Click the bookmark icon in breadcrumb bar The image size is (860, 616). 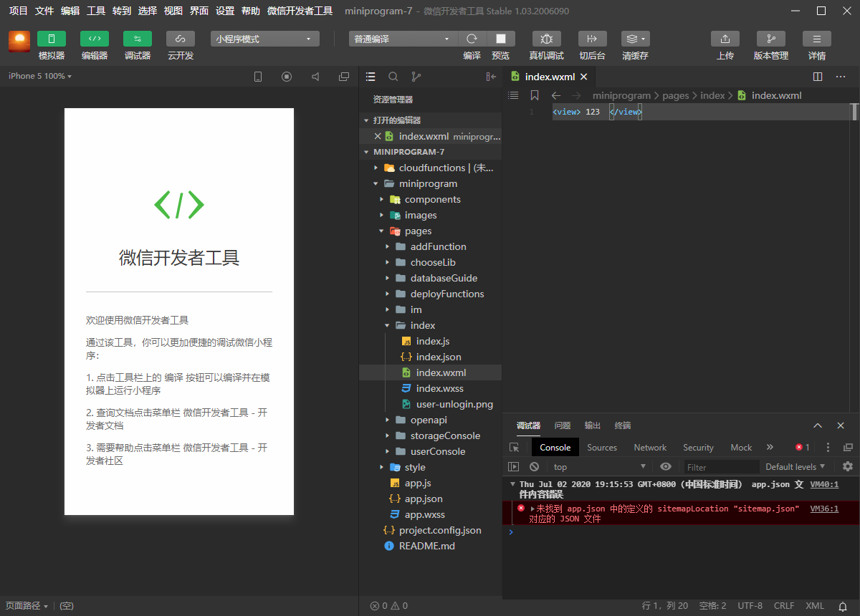[534, 95]
